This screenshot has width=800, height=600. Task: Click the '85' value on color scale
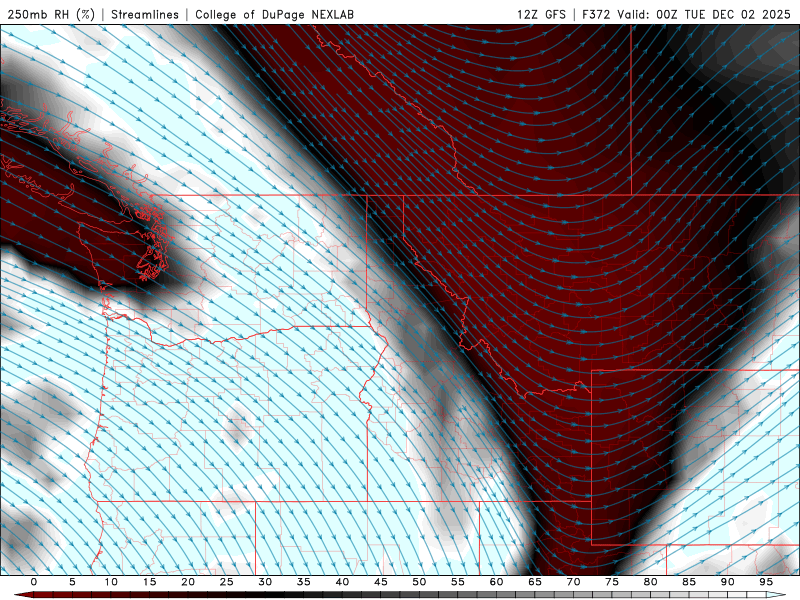pyautogui.click(x=689, y=582)
